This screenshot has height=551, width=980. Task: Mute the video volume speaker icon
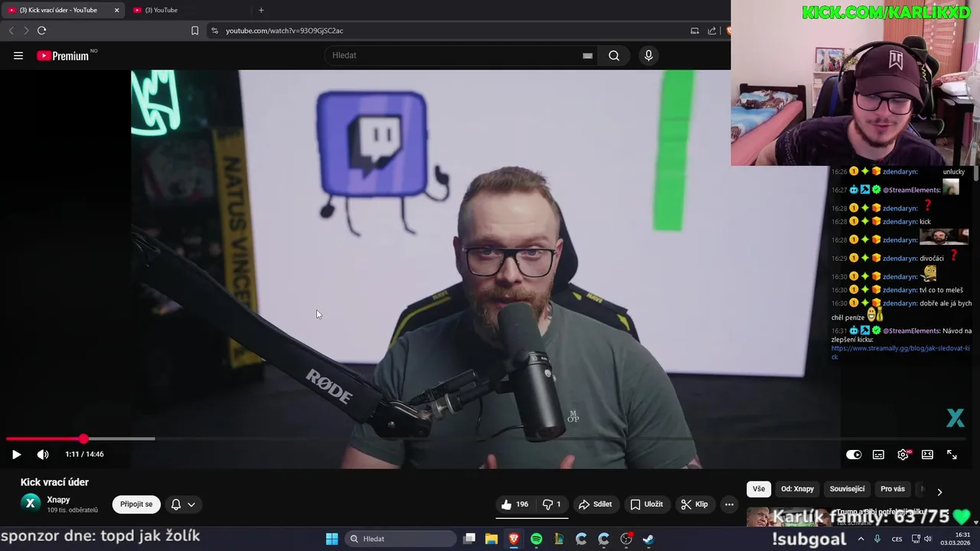coord(43,455)
